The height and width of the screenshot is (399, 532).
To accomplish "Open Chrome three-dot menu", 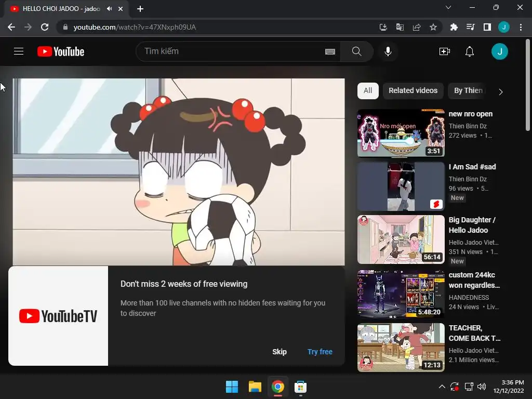I will pyautogui.click(x=521, y=27).
